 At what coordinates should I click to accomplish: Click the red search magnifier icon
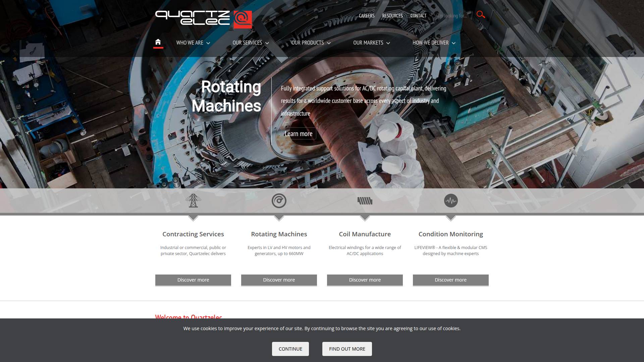pos(481,15)
